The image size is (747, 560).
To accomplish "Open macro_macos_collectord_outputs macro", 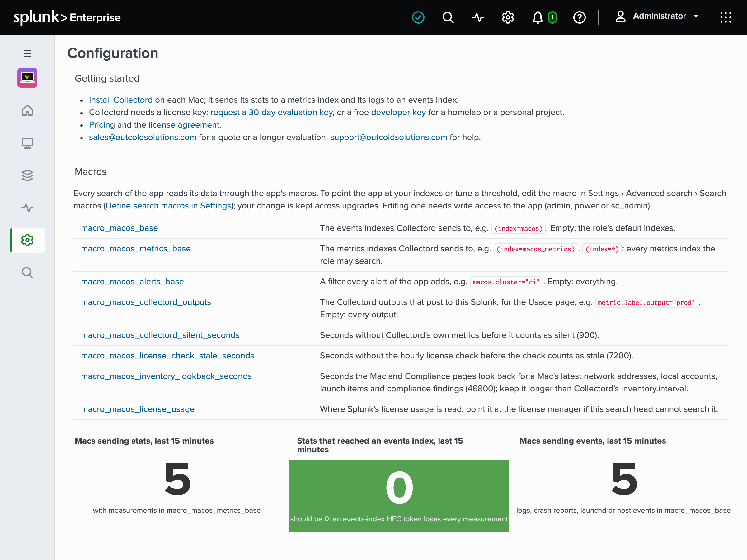I will [x=146, y=302].
